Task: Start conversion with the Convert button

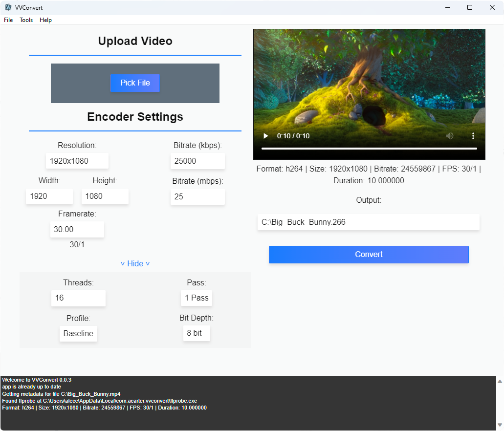Action: click(369, 254)
